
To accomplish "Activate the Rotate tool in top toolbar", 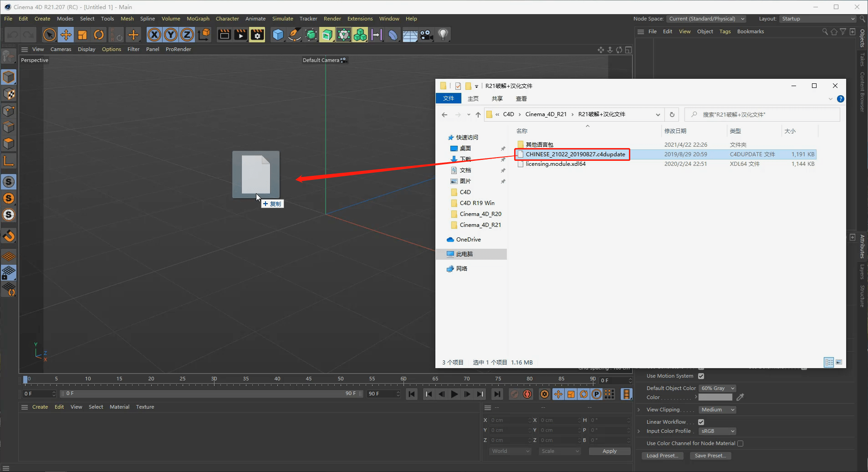I will click(x=99, y=35).
